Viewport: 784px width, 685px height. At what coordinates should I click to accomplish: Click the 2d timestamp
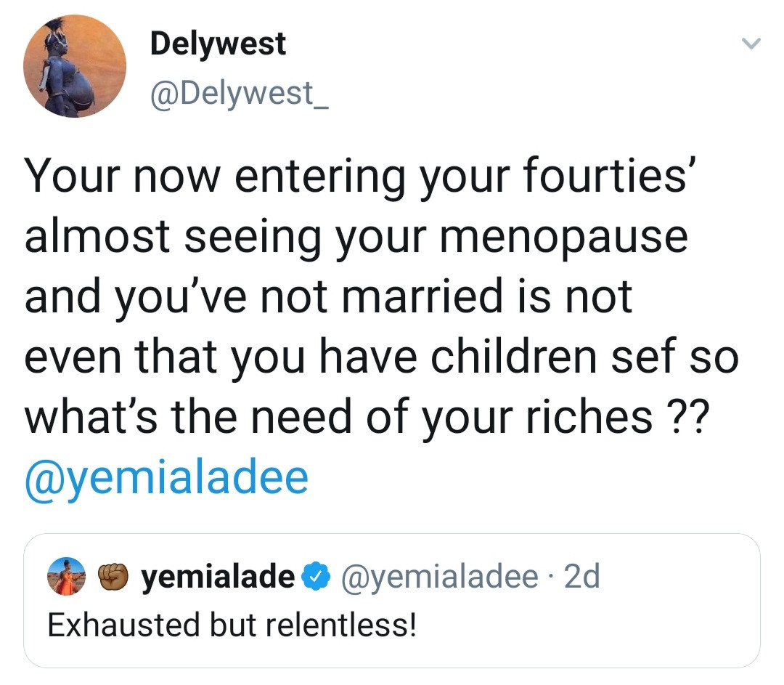tap(582, 577)
